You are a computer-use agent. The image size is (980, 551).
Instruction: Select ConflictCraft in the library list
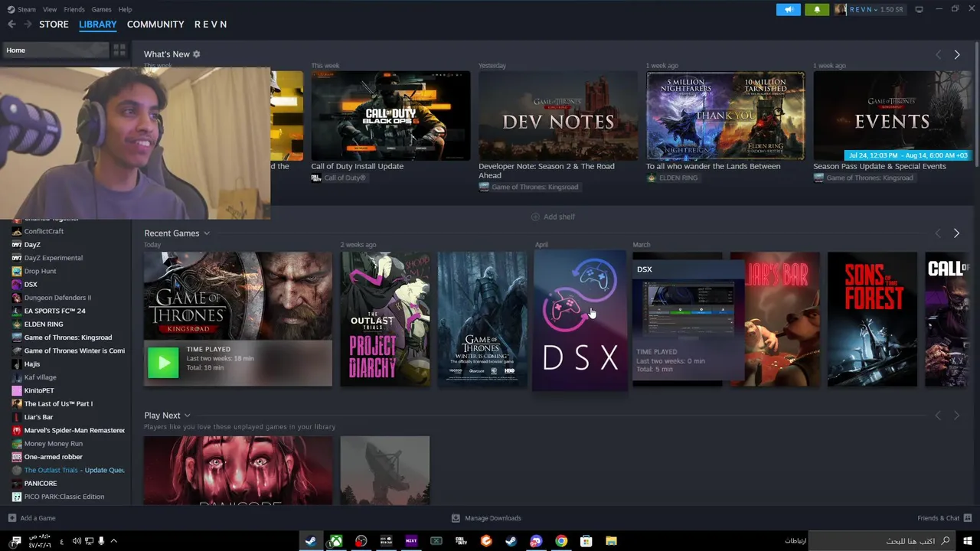(x=44, y=231)
